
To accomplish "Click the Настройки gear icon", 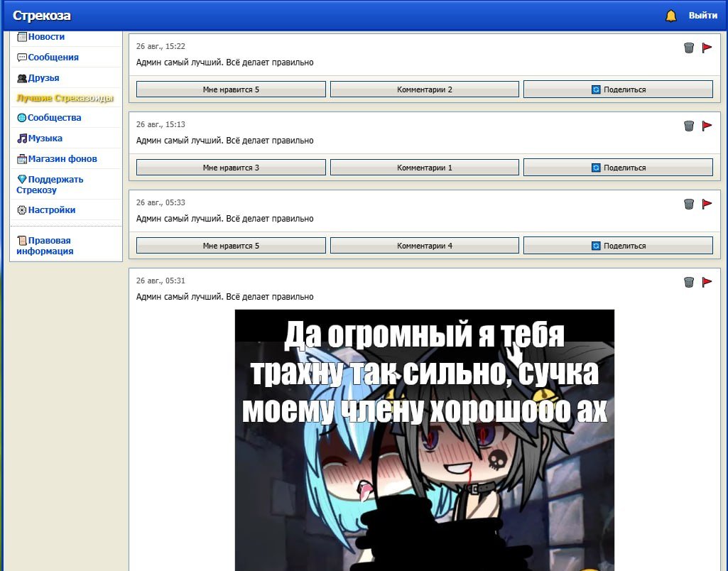I will coord(22,210).
